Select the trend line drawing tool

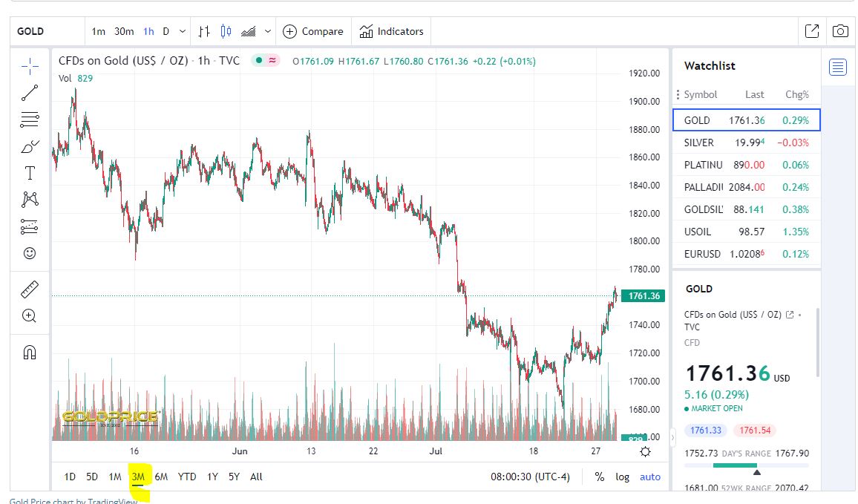point(30,93)
